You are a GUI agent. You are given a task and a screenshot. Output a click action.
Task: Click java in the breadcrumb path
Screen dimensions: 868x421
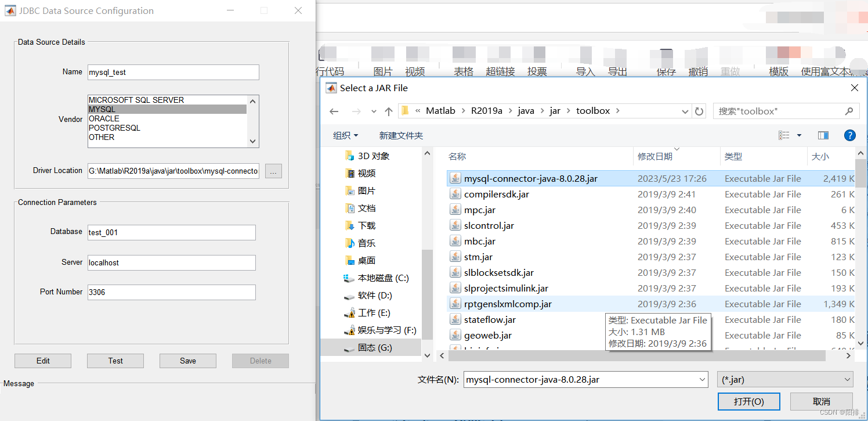point(526,111)
